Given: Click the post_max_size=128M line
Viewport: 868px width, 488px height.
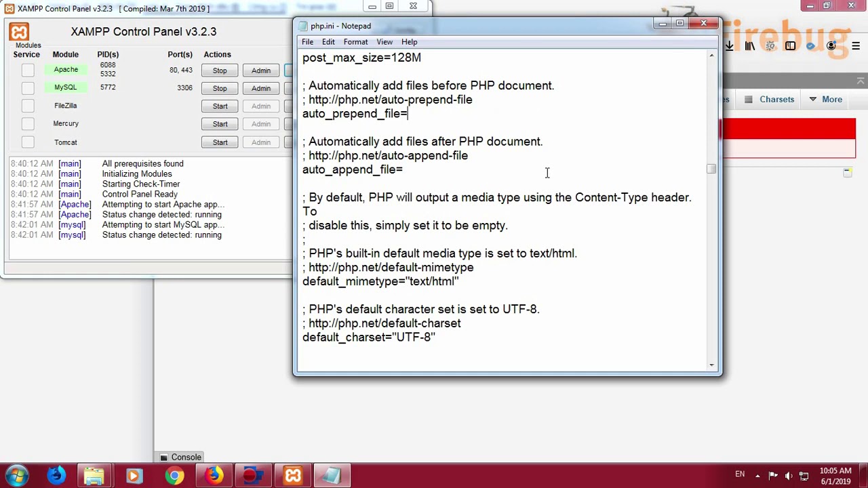Looking at the screenshot, I should pyautogui.click(x=361, y=58).
